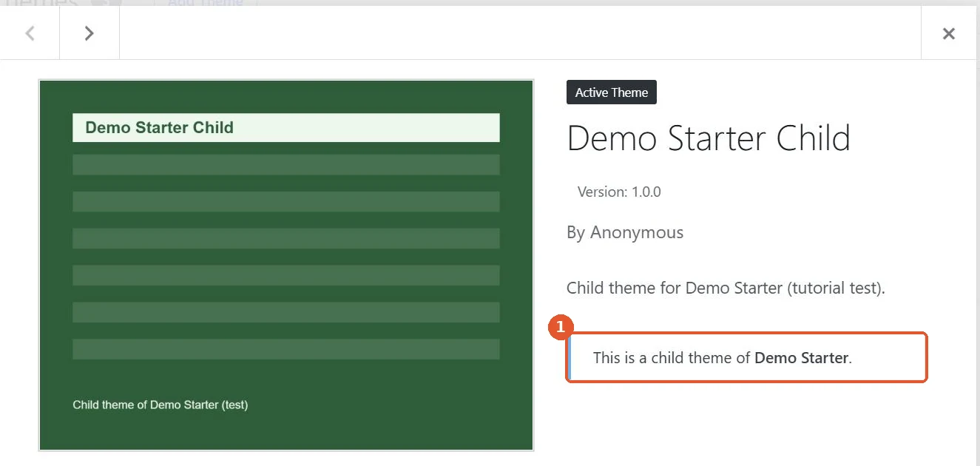Click the Demo Starter Child theme title
Screen dimensions: 980x466
click(x=709, y=138)
